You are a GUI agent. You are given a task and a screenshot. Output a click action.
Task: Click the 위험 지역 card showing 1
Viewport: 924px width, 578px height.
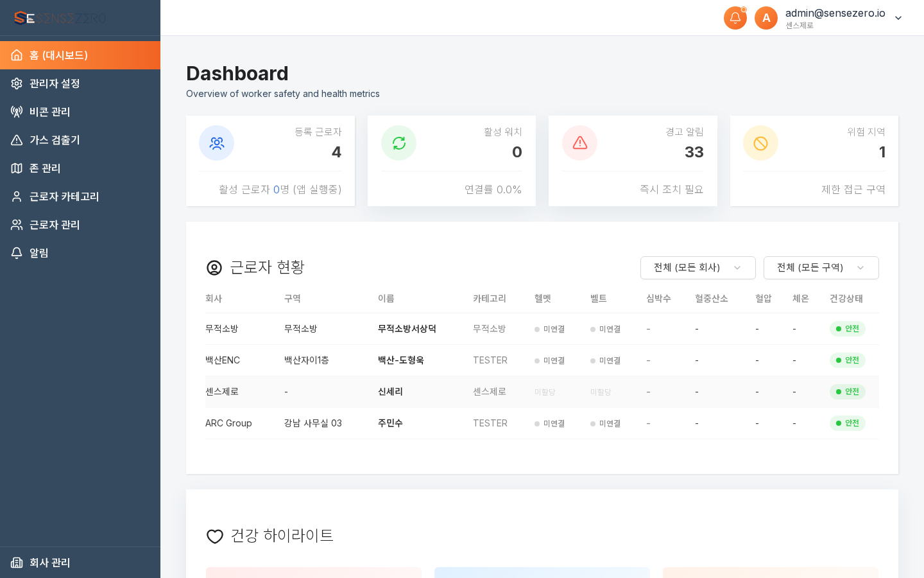point(814,161)
